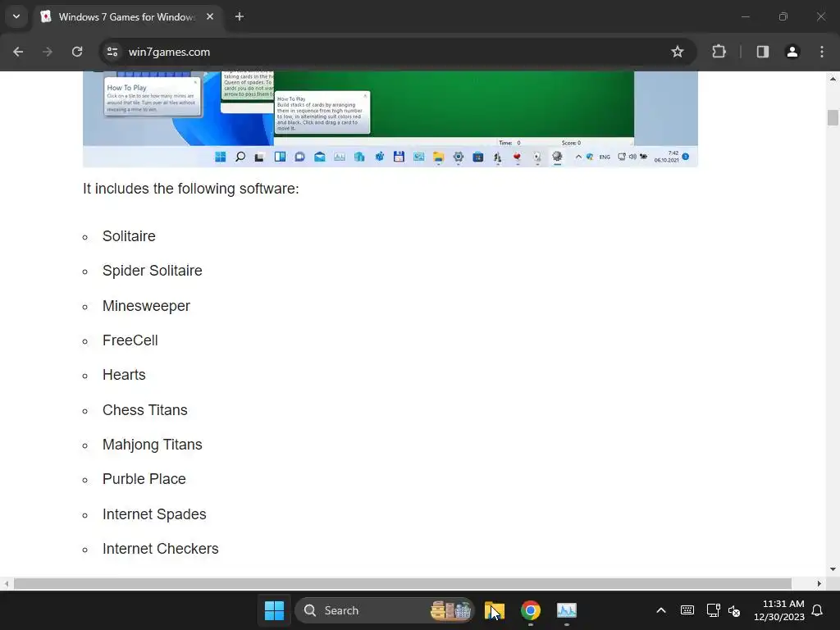The height and width of the screenshot is (630, 840).
Task: Open the chart monitor app in the taskbar
Action: coord(566,610)
